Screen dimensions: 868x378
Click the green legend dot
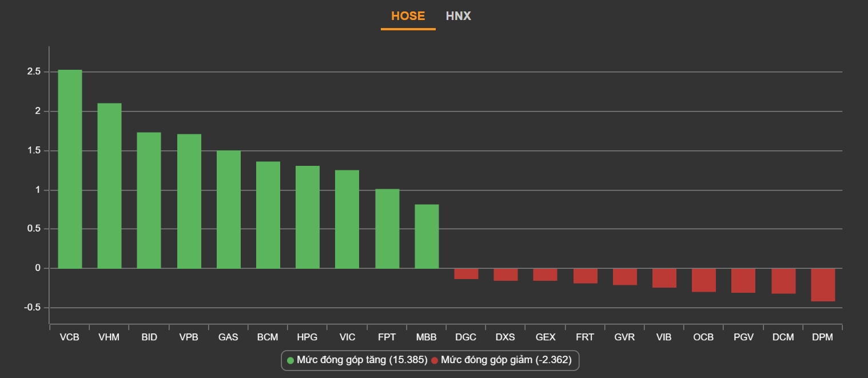point(290,360)
